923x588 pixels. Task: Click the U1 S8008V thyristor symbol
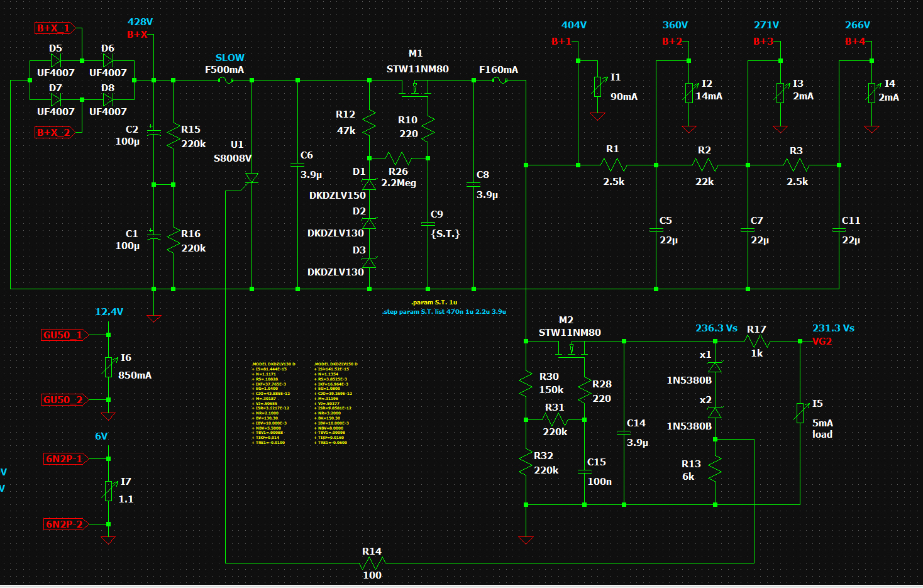tap(251, 179)
